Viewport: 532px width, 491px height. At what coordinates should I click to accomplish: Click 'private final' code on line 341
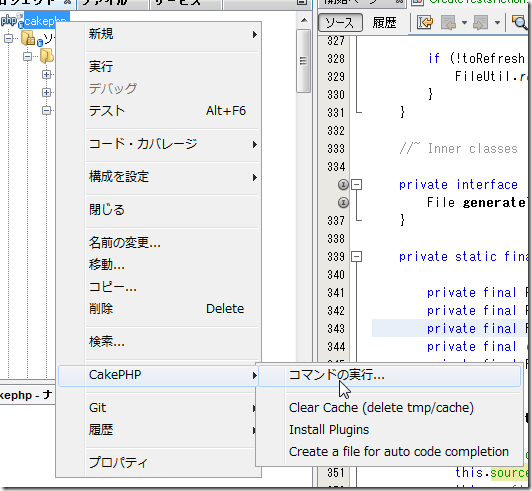(x=472, y=292)
